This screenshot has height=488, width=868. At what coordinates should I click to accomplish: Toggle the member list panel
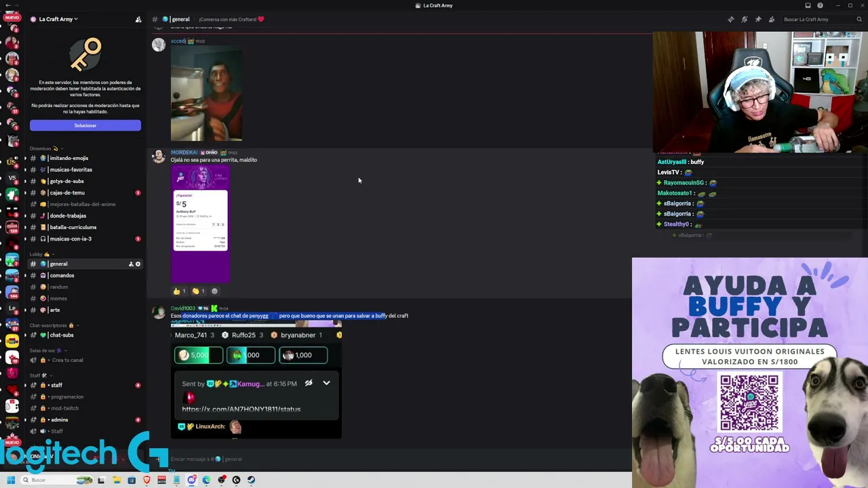[x=771, y=19]
